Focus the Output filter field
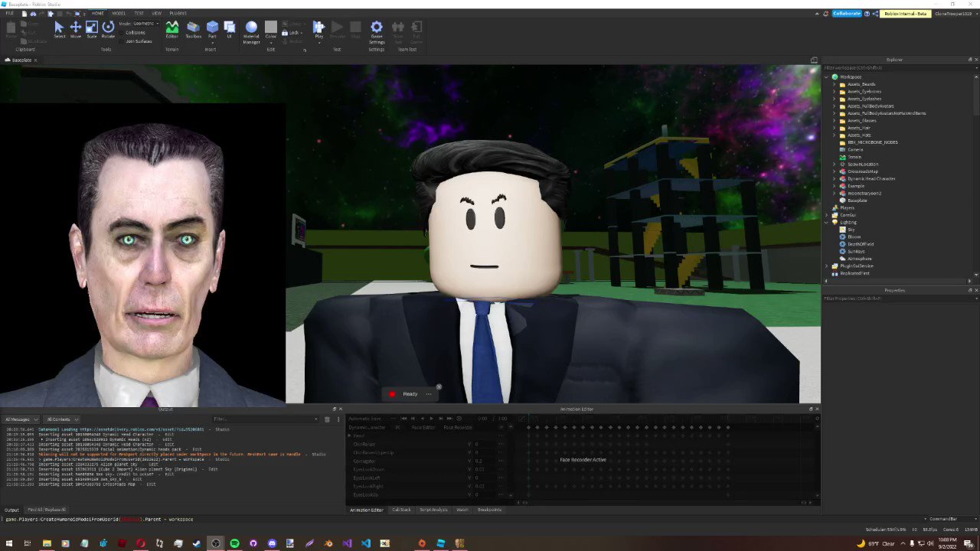The width and height of the screenshot is (980, 551). point(265,419)
